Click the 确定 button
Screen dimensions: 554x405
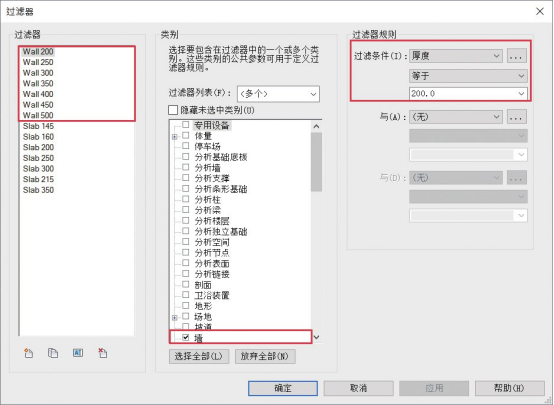tap(283, 388)
